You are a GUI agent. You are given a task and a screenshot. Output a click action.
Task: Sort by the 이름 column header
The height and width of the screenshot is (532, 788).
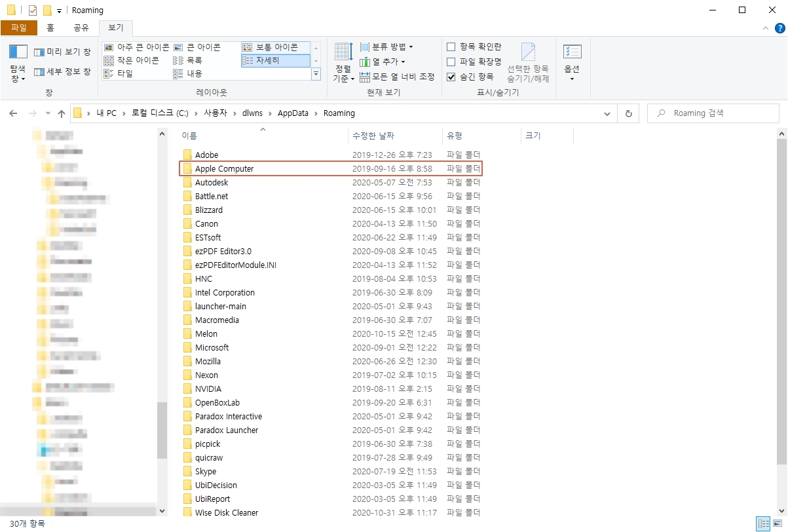click(x=263, y=136)
